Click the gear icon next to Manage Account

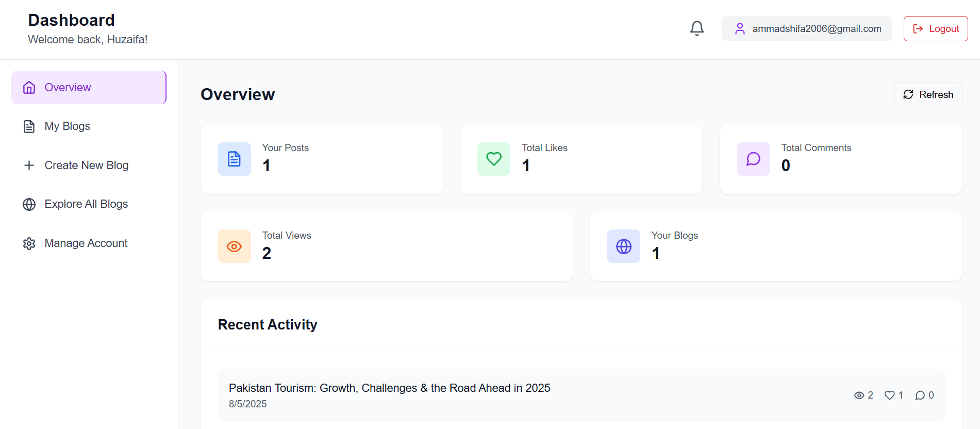[29, 243]
